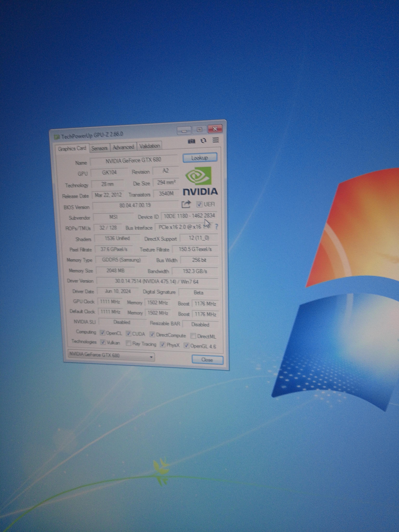Toggle the UEFI checkbox
399x532 pixels.
[x=199, y=204]
